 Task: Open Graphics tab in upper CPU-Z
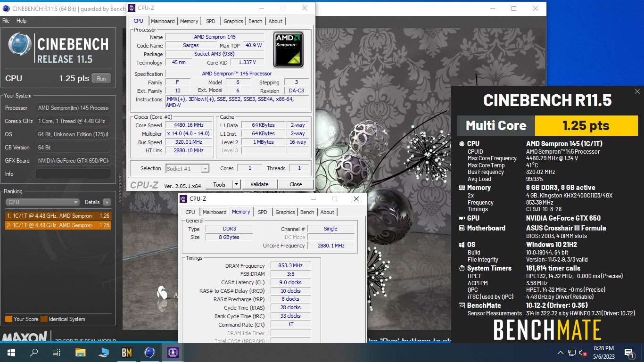[233, 21]
